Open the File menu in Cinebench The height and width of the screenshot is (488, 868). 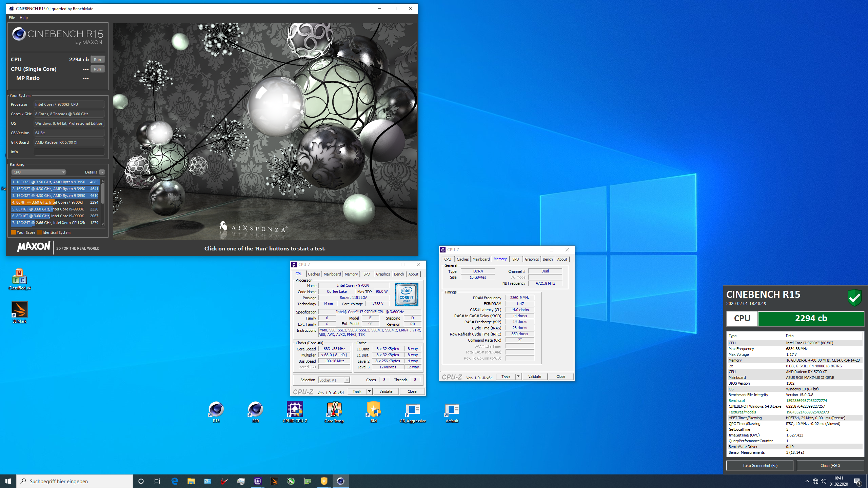point(12,18)
